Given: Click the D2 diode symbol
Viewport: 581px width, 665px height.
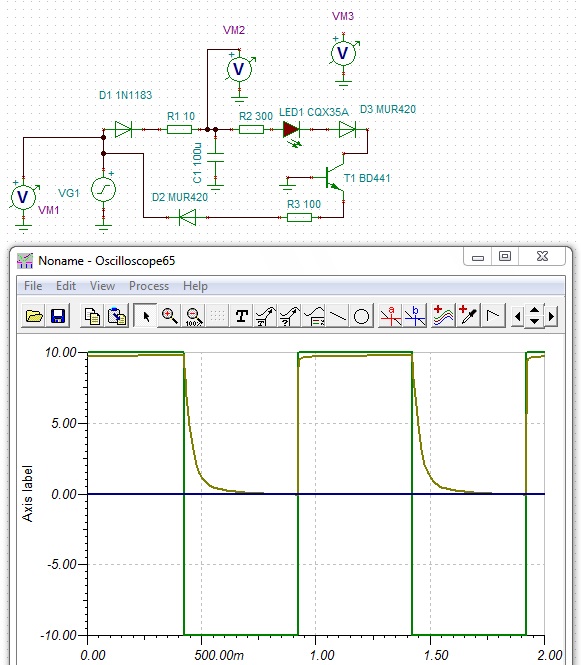Looking at the screenshot, I should 187,217.
